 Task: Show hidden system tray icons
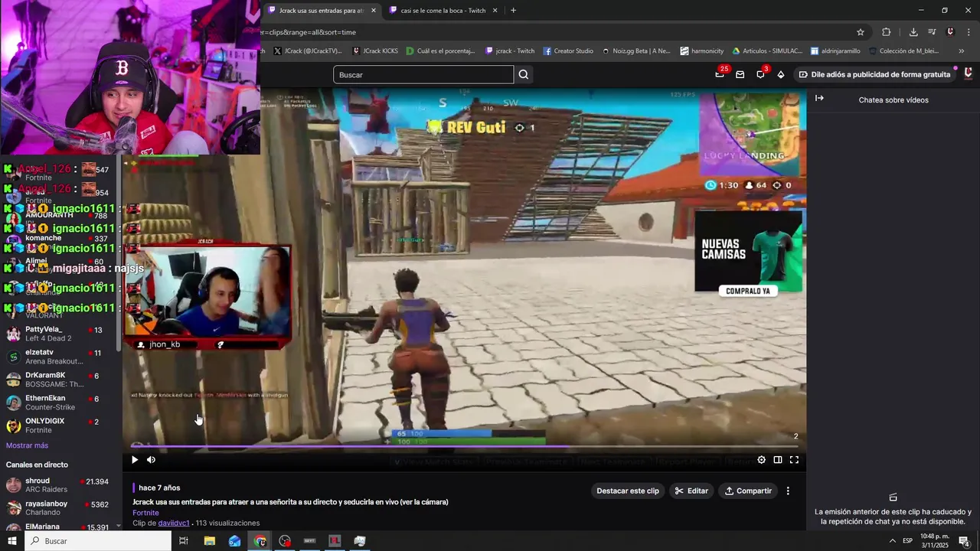tap(892, 541)
